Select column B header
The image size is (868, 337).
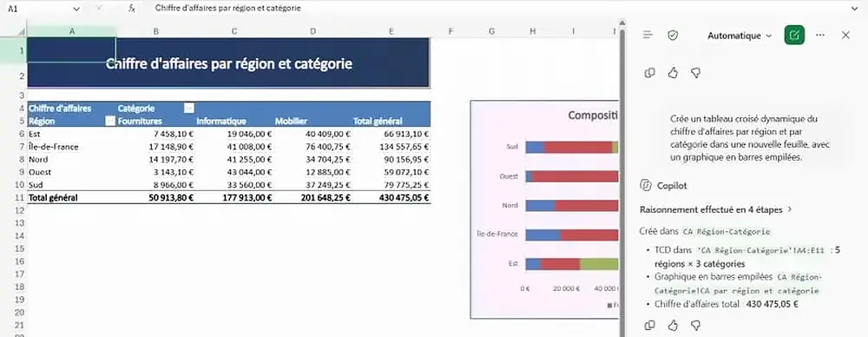[155, 31]
